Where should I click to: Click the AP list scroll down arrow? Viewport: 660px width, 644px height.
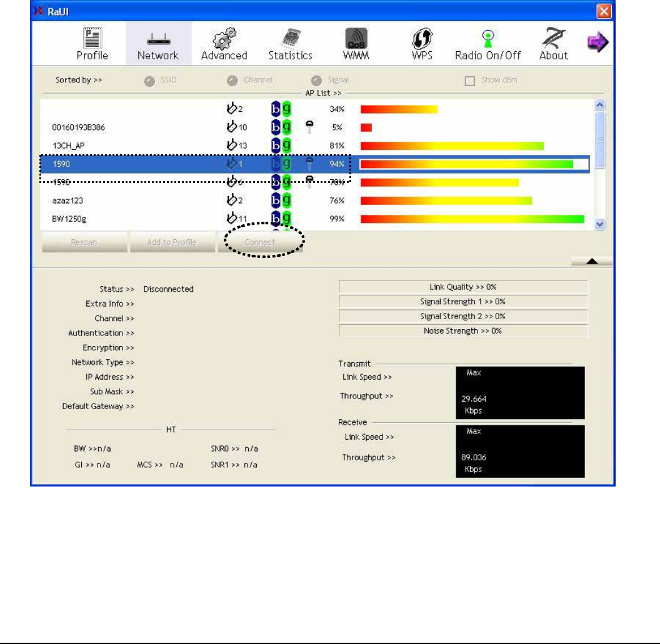(x=600, y=225)
